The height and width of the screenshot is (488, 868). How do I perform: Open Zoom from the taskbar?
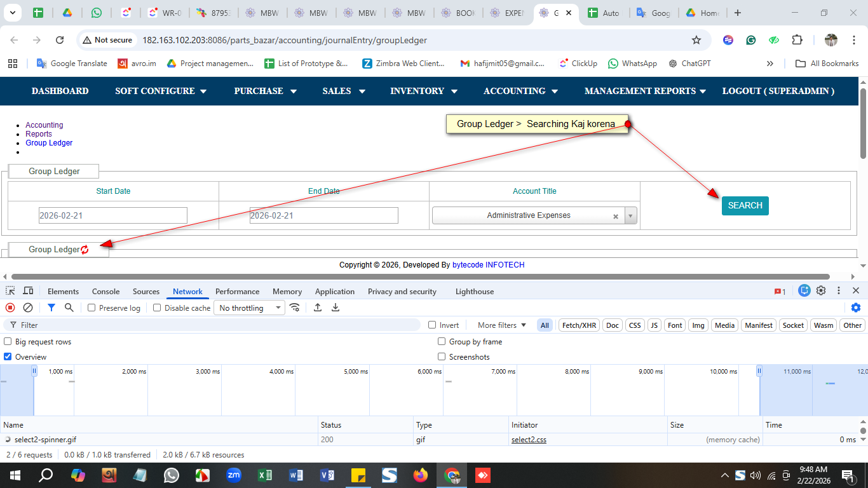234,475
